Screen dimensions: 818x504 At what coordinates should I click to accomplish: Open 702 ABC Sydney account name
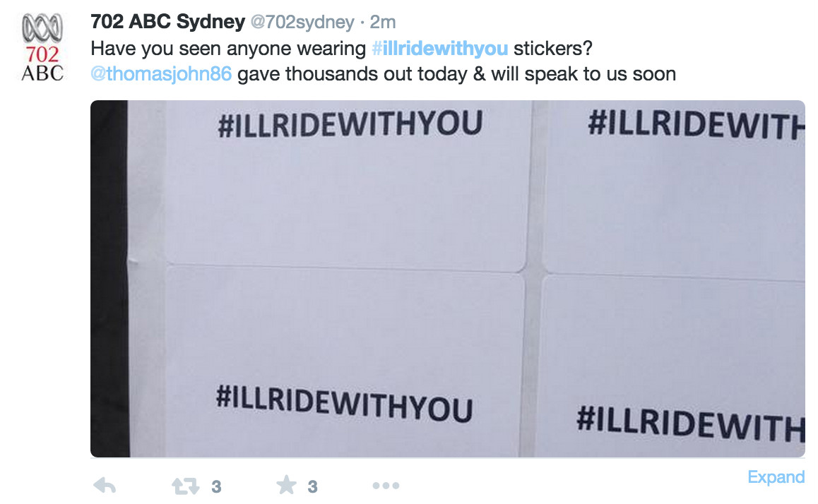167,22
